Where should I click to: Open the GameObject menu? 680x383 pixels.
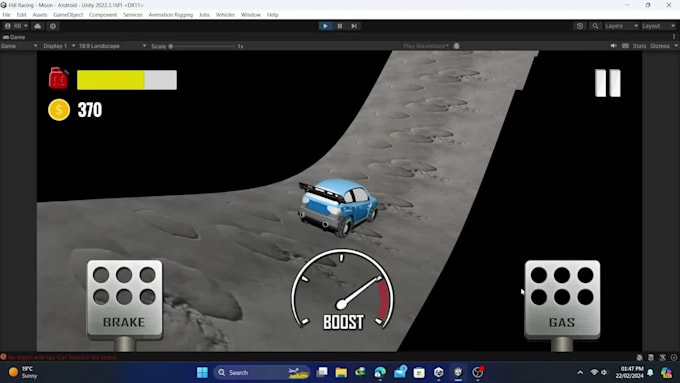(x=68, y=15)
